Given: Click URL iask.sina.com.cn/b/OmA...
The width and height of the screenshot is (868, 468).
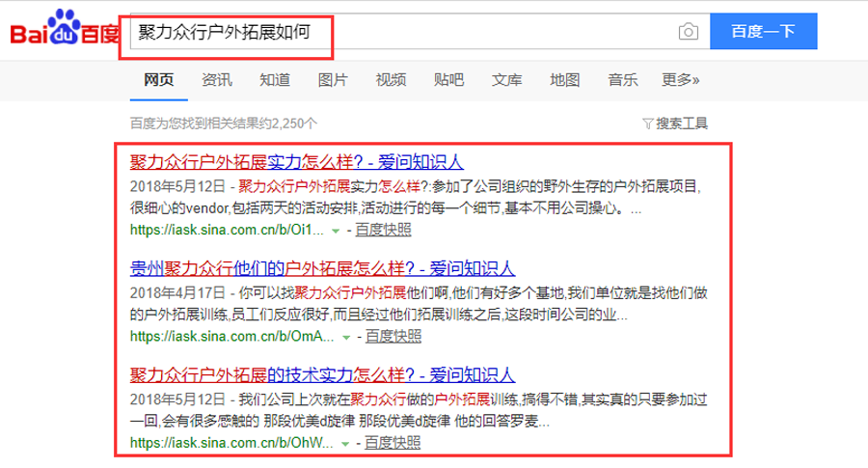Looking at the screenshot, I should tap(231, 336).
